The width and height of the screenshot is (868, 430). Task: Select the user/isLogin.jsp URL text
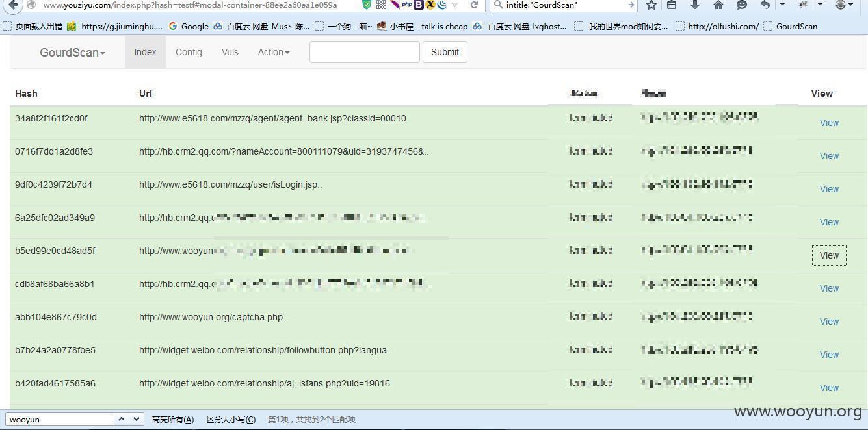231,184
